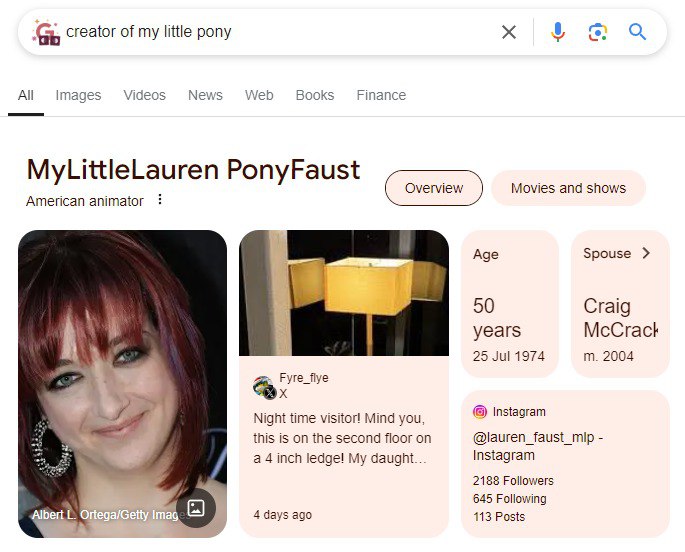Click into the search query field
The image size is (685, 552).
pyautogui.click(x=280, y=32)
